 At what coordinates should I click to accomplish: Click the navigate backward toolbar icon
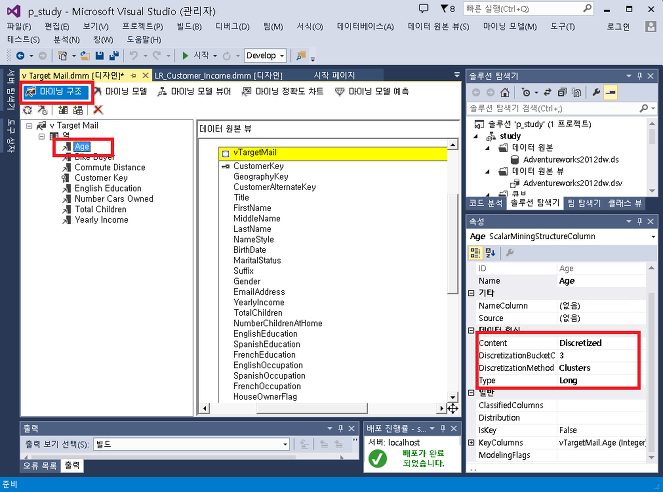click(x=20, y=55)
